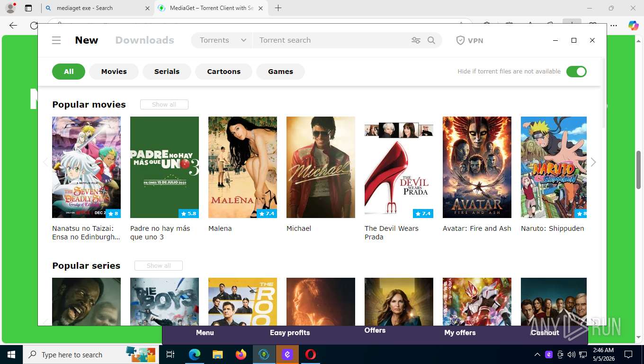Show all popular movies

[164, 104]
